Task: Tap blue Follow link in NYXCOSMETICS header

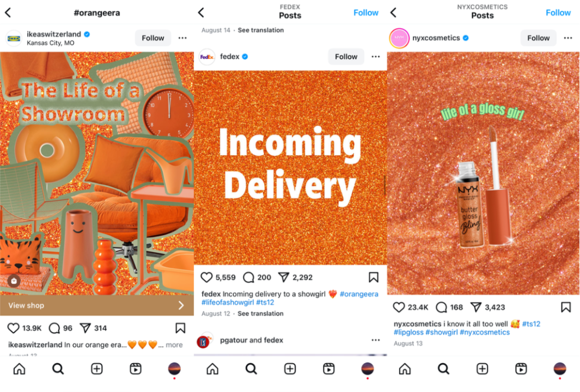Action: coord(558,13)
